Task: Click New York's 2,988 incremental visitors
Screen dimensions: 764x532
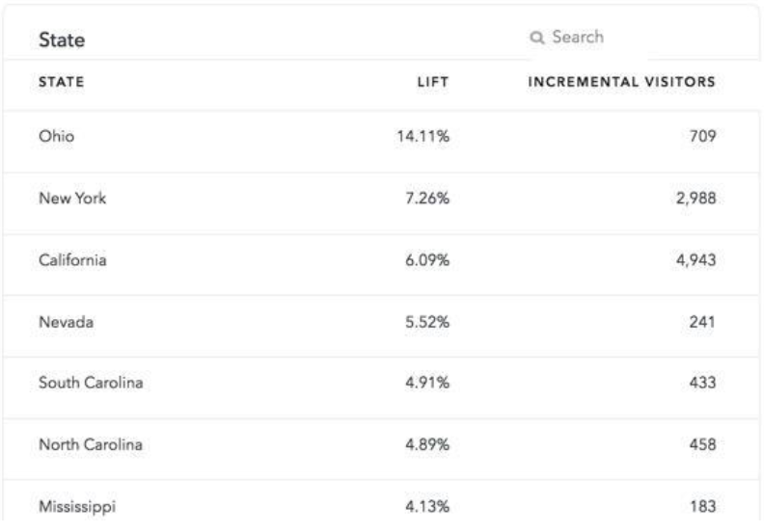Action: 696,199
